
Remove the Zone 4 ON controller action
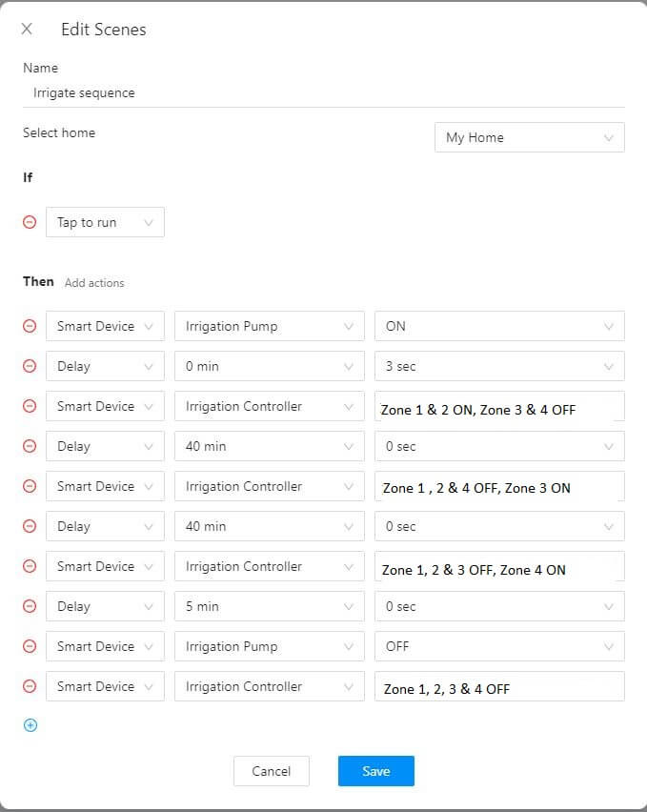[30, 566]
